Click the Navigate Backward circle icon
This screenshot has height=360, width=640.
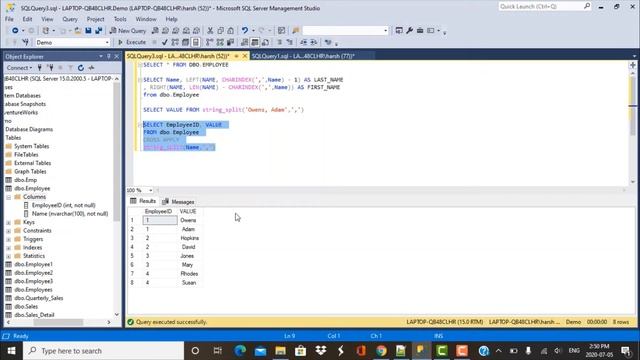click(x=15, y=31)
